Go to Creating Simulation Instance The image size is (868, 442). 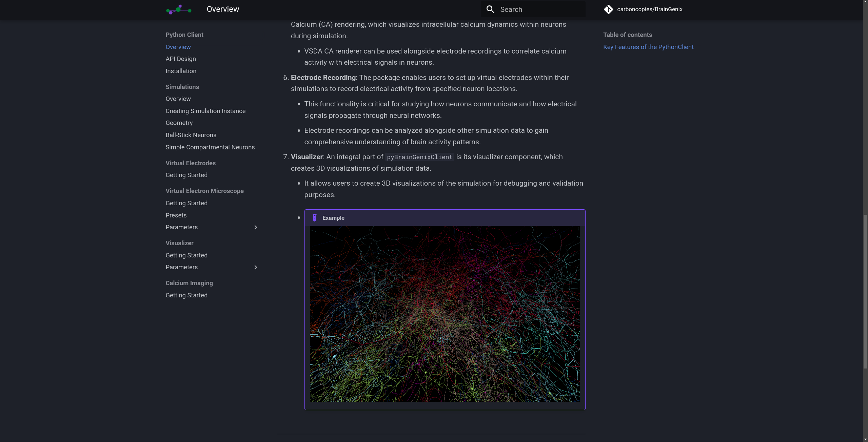205,111
